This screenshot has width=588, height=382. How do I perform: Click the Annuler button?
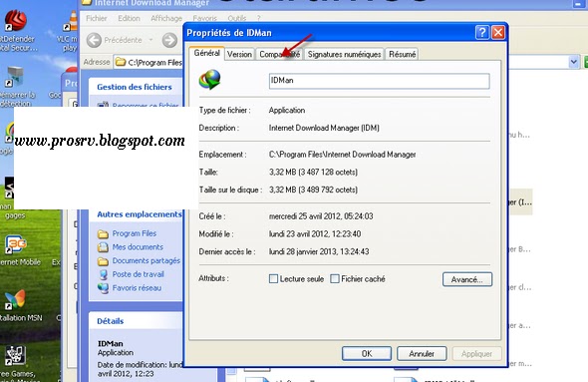click(x=422, y=353)
